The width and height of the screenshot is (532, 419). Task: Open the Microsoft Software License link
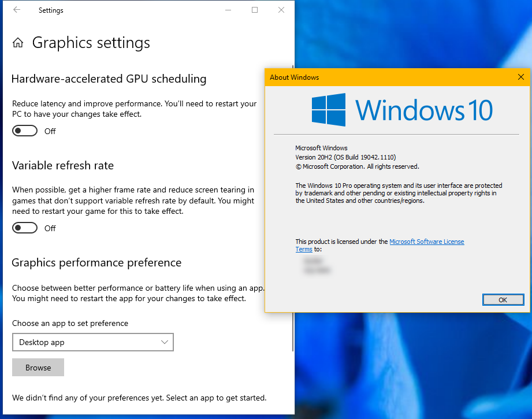(426, 242)
